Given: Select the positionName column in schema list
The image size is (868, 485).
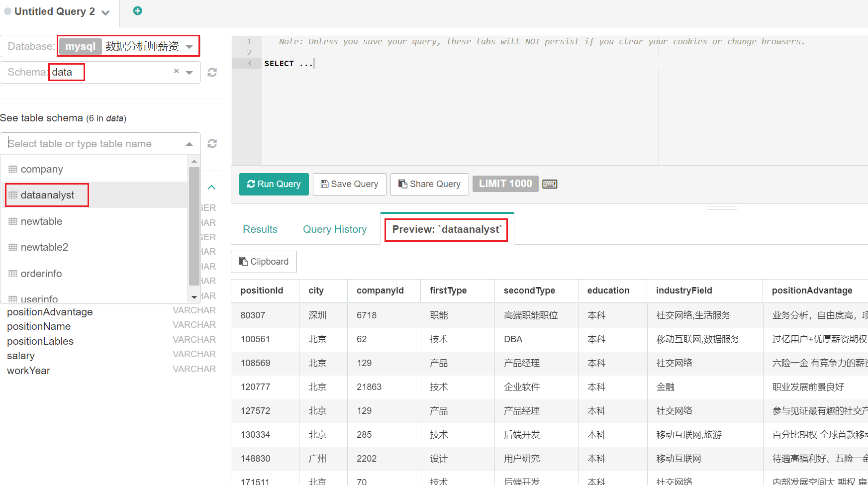Looking at the screenshot, I should (x=39, y=326).
